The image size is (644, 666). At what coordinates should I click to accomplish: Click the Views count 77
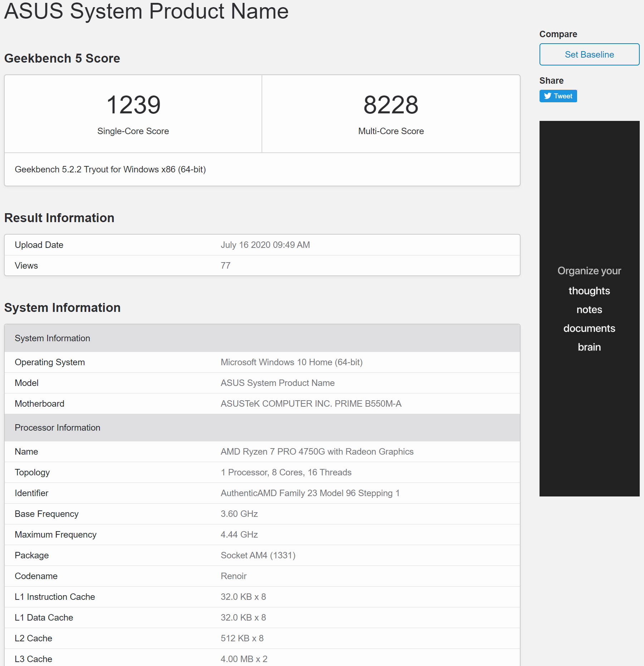point(225,265)
